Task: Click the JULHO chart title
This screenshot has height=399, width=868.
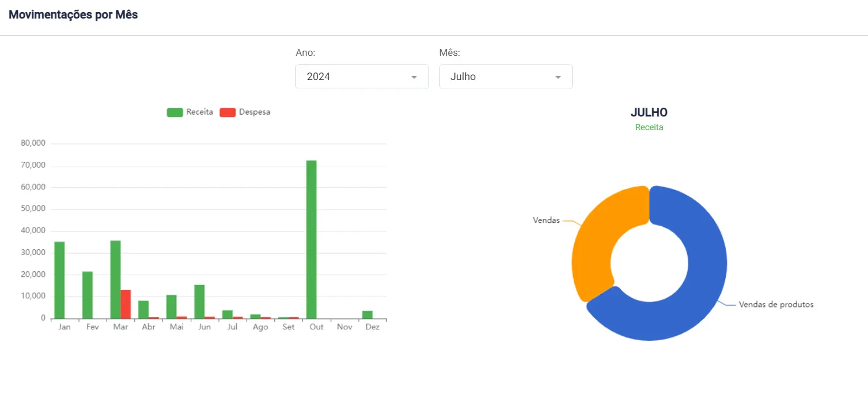Action: point(649,112)
